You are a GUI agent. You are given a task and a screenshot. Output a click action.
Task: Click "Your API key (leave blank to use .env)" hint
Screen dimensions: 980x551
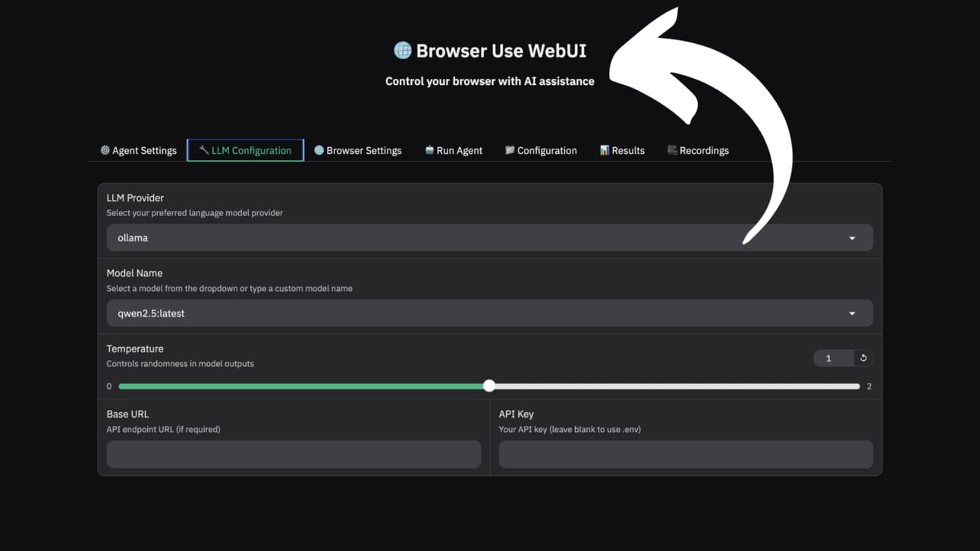coord(570,429)
